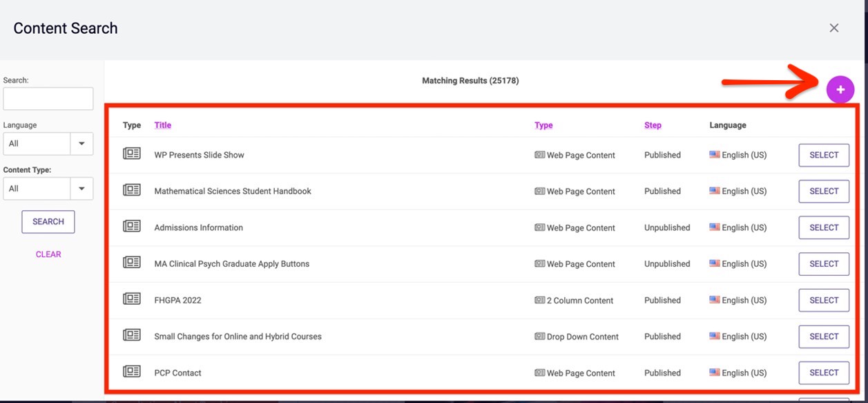Image resolution: width=868 pixels, height=403 pixels.
Task: Click icon beside Small Changes for Online row
Action: coord(132,335)
